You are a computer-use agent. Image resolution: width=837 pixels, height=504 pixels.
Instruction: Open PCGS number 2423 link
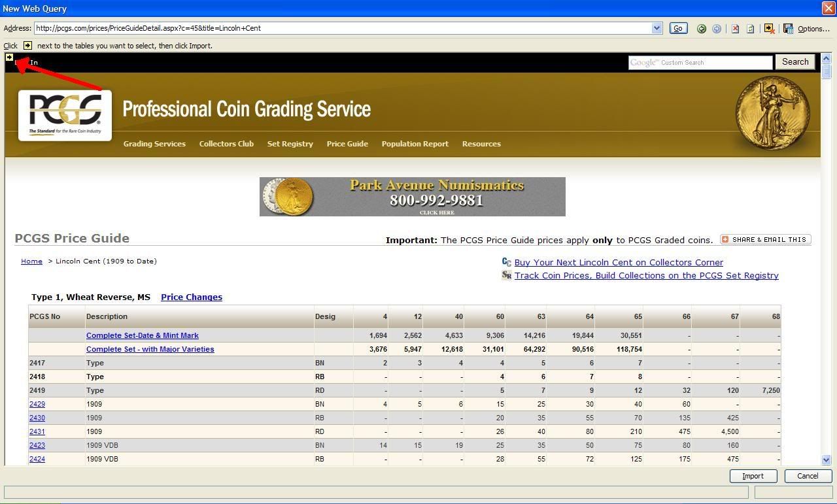37,445
